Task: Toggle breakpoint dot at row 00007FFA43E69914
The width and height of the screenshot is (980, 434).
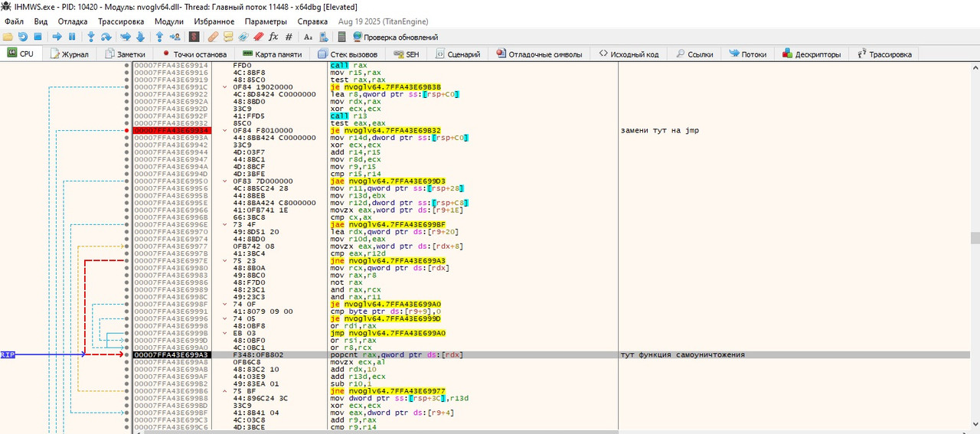Action: tap(127, 66)
